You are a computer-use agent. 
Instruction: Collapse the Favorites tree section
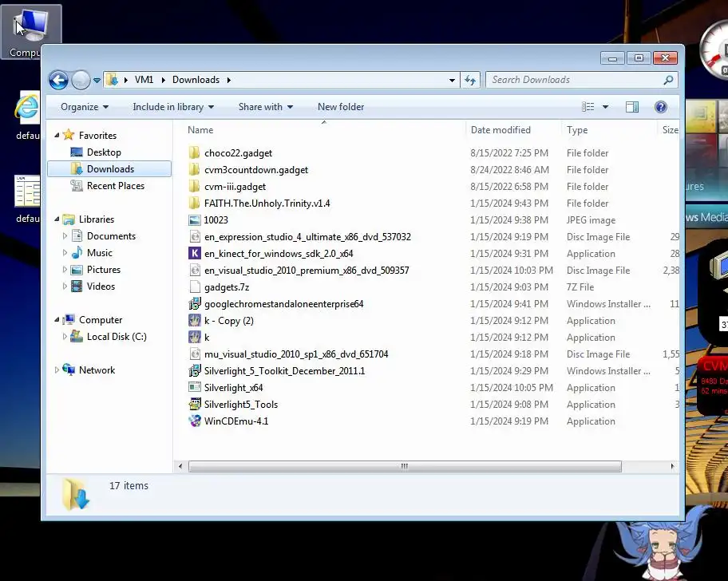[x=57, y=136]
